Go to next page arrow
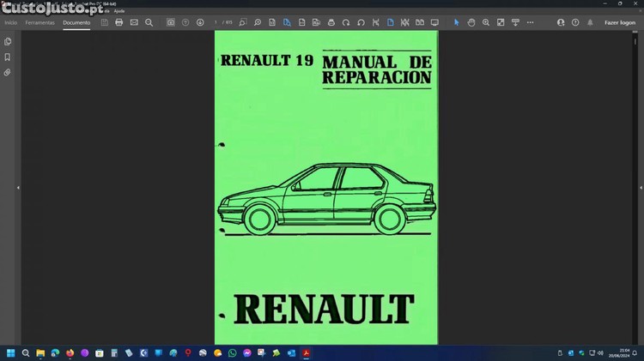 click(200, 22)
